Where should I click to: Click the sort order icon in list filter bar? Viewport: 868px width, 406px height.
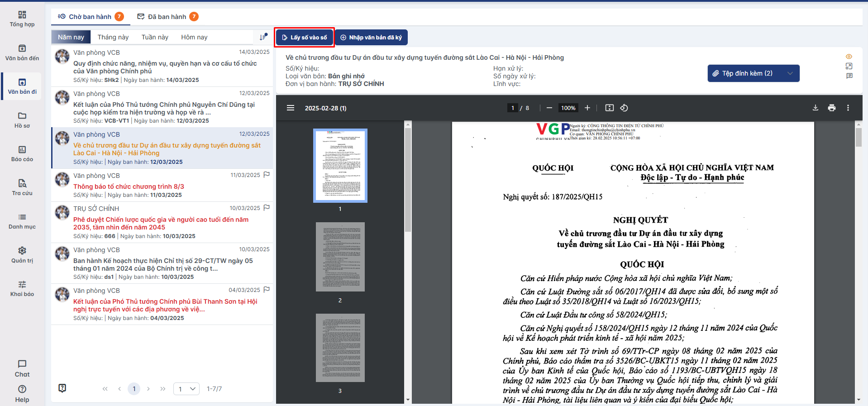point(263,37)
